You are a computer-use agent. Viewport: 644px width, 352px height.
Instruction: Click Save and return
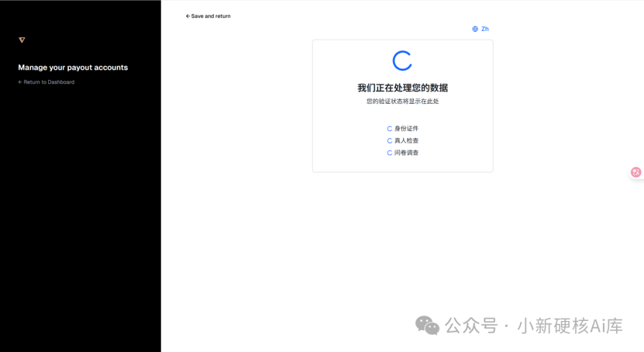(210, 16)
